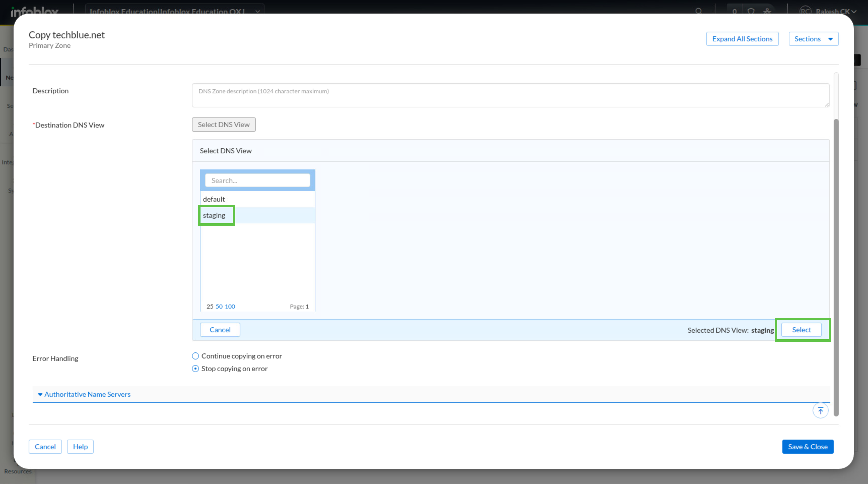Open the Sections dropdown
868x484 pixels.
tap(813, 39)
